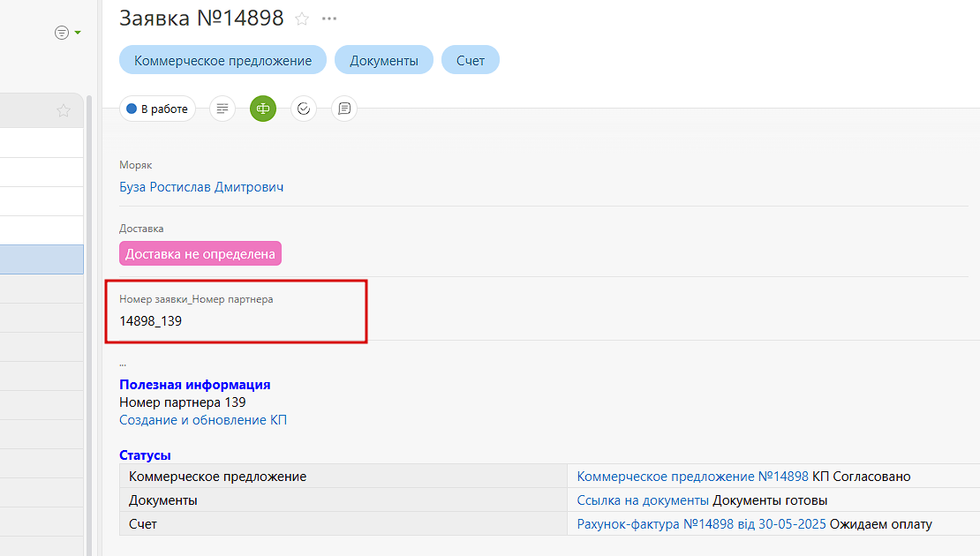
Task: Open Коммерческое предложение №14898 link
Action: pyautogui.click(x=692, y=476)
